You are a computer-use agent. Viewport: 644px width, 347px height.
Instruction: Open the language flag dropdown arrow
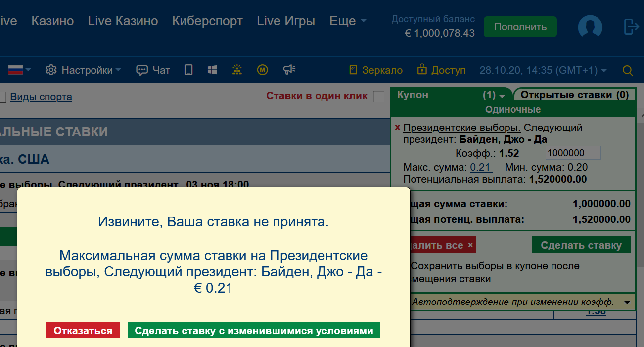coord(28,70)
